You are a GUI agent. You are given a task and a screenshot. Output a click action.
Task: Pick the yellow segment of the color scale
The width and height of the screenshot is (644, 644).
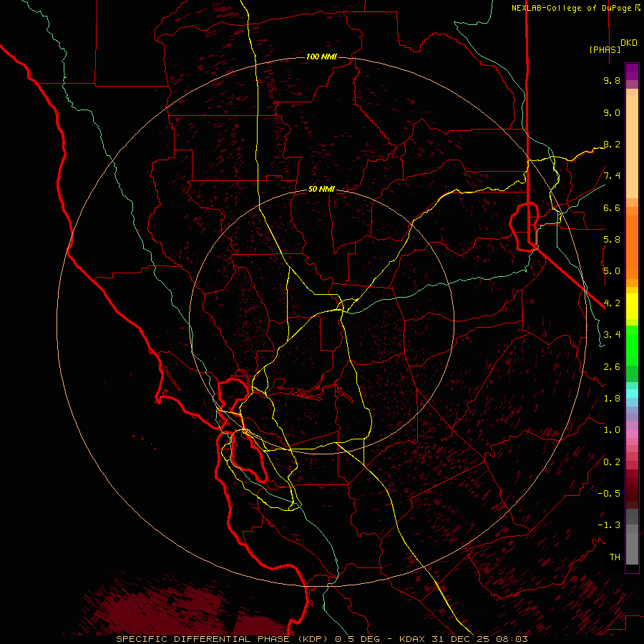(632, 306)
